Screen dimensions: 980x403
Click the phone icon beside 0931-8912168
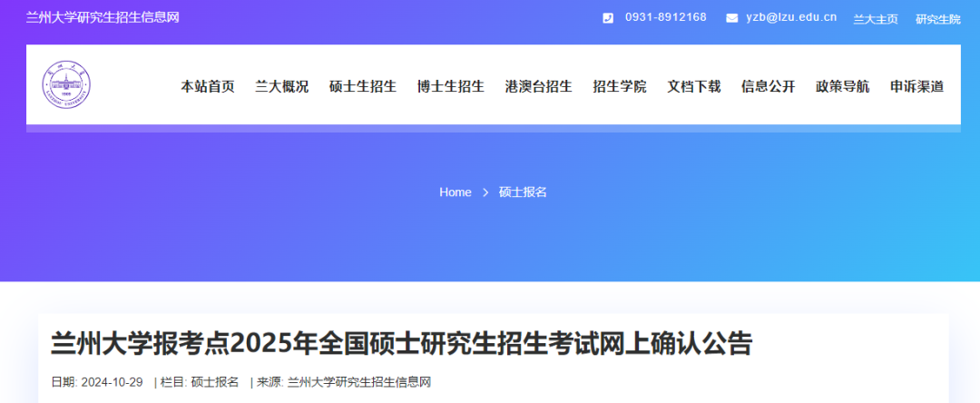point(607,18)
